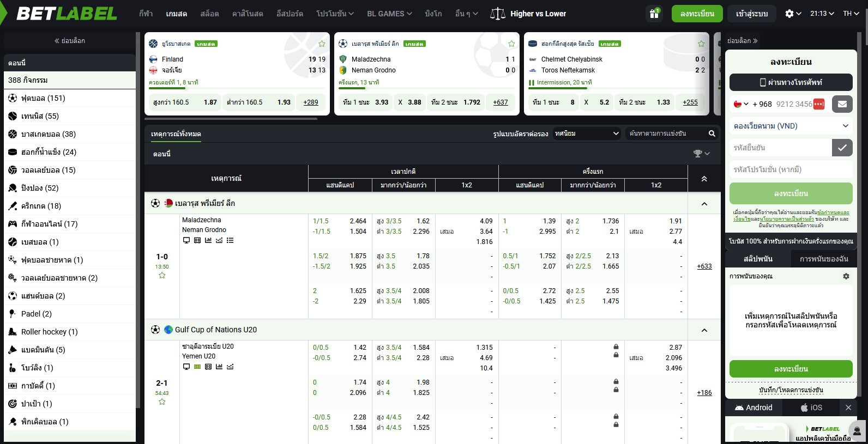This screenshot has width=868, height=444.
Task: Click the Higher vs Lower scales icon
Action: coord(498,14)
